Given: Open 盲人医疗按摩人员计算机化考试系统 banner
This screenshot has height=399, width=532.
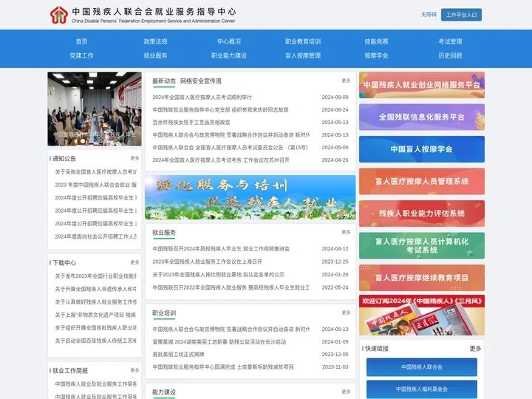Looking at the screenshot, I should click(x=422, y=245).
